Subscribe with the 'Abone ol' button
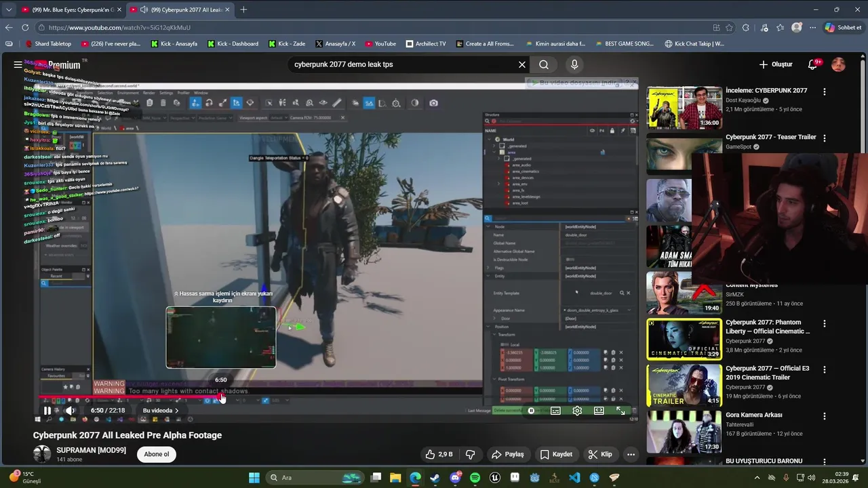 (157, 454)
